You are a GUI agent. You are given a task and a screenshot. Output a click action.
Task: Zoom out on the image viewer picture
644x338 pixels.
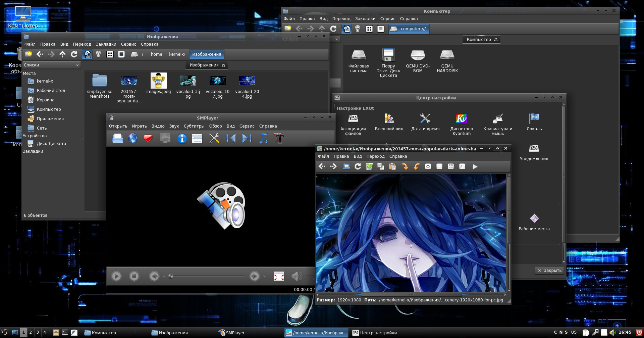click(x=439, y=166)
